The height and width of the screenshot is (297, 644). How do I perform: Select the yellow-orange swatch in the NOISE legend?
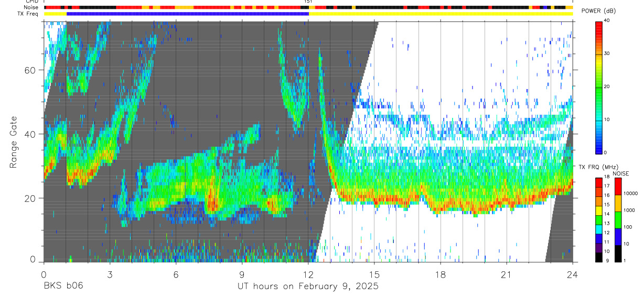tap(618, 203)
